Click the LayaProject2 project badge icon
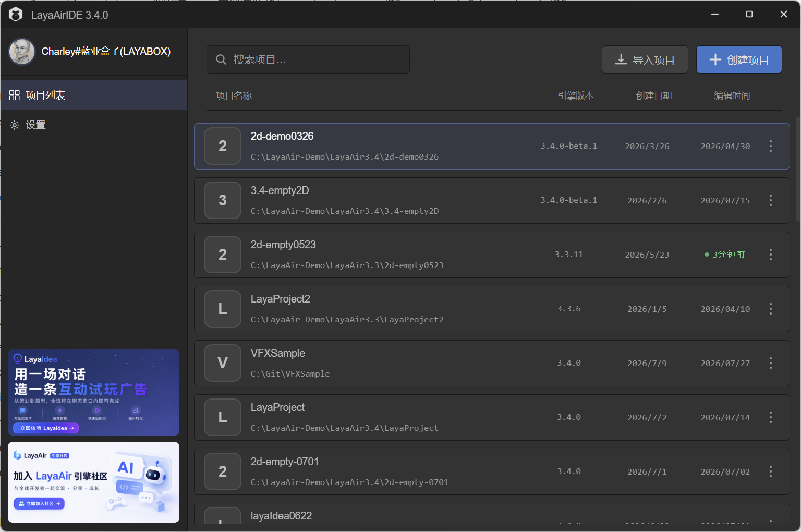The height and width of the screenshot is (532, 801). tap(223, 309)
